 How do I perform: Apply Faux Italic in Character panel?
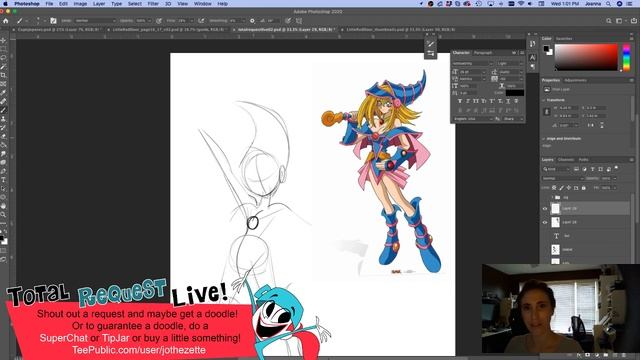click(468, 101)
